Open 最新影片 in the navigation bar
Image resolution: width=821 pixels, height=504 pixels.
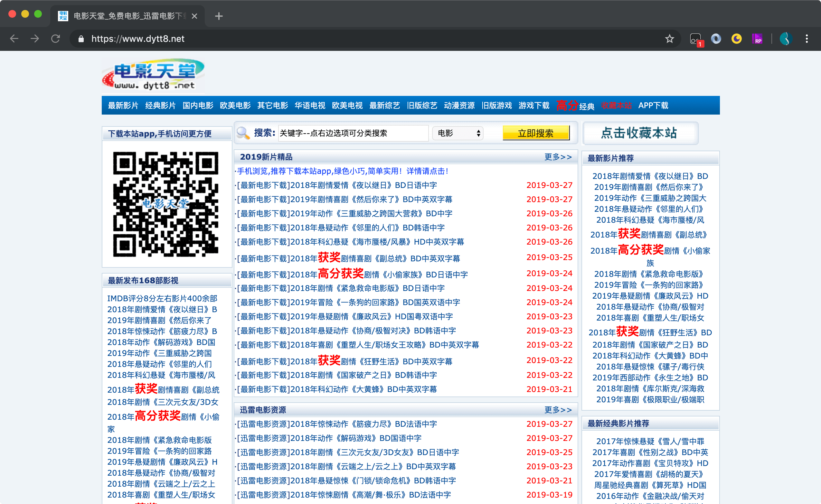(123, 106)
